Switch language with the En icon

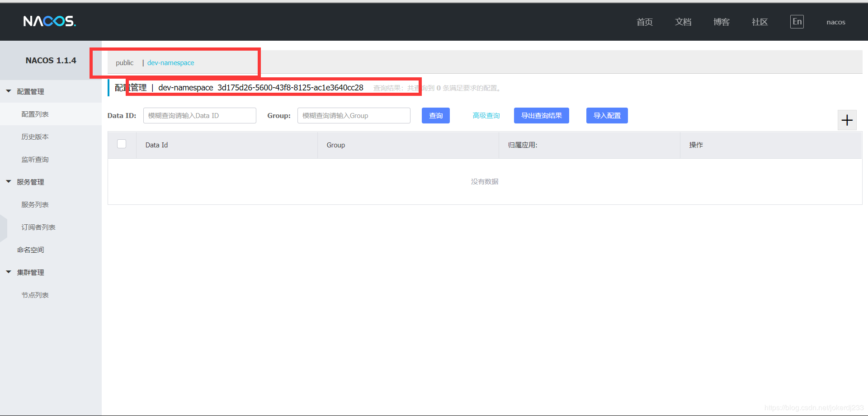(x=797, y=22)
